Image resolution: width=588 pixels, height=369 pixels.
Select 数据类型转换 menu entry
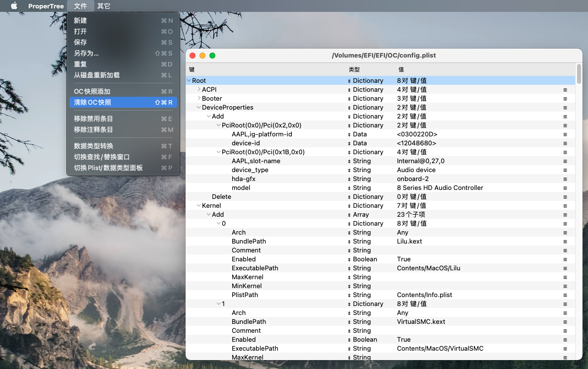click(123, 146)
